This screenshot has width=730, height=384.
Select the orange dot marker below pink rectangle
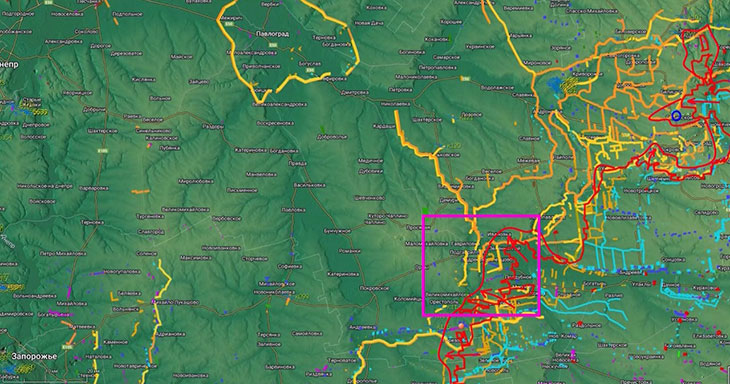(461, 326)
